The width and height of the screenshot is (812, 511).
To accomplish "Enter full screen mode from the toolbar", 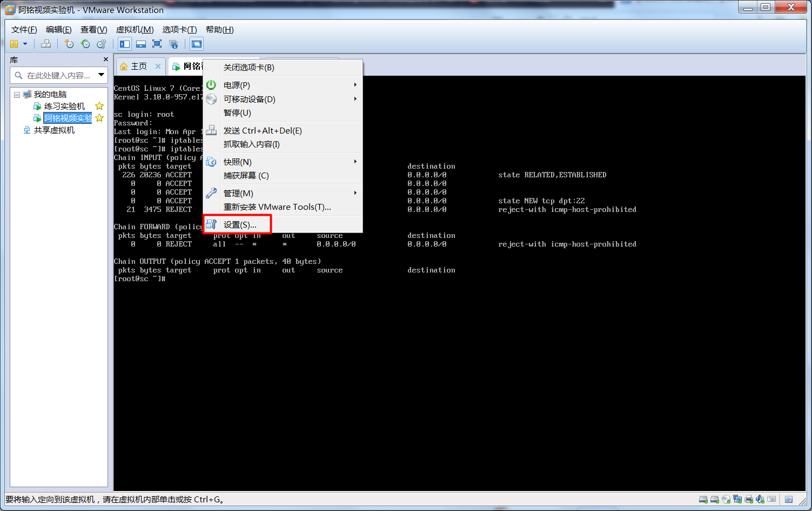I will pos(157,44).
